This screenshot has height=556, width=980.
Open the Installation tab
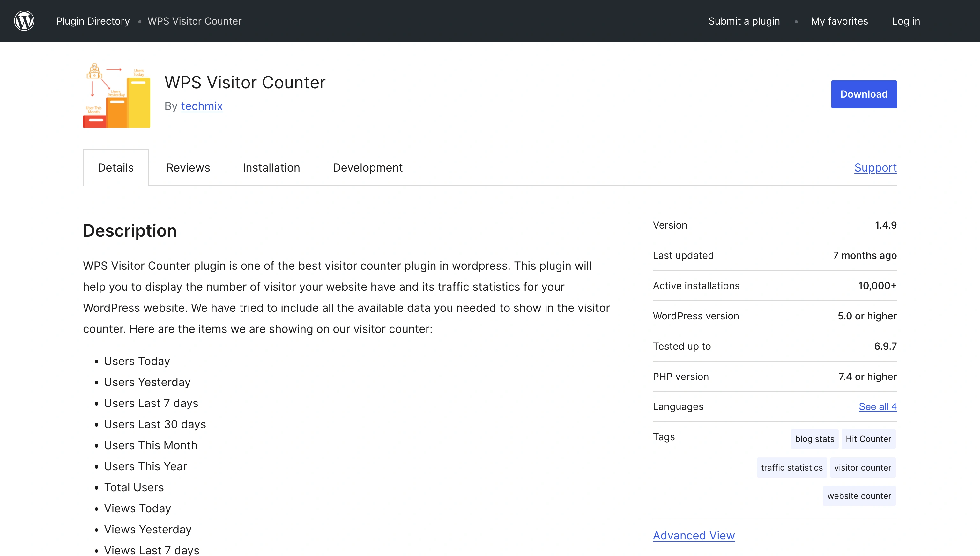[271, 167]
